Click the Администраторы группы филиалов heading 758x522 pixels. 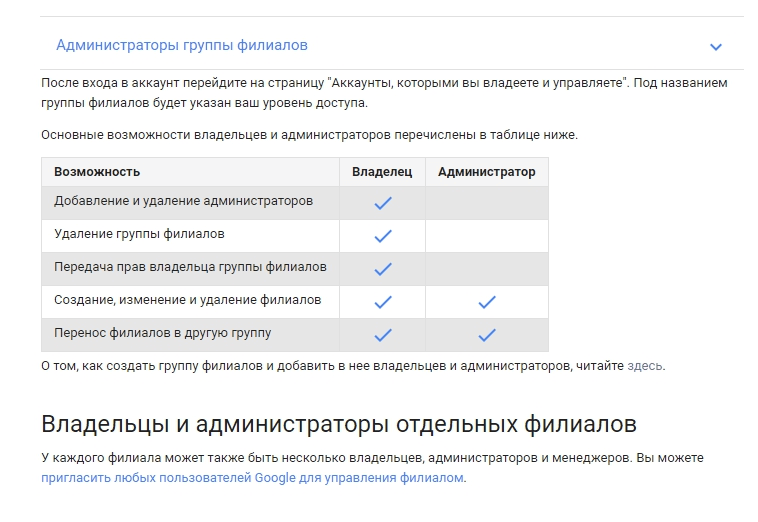pos(182,45)
